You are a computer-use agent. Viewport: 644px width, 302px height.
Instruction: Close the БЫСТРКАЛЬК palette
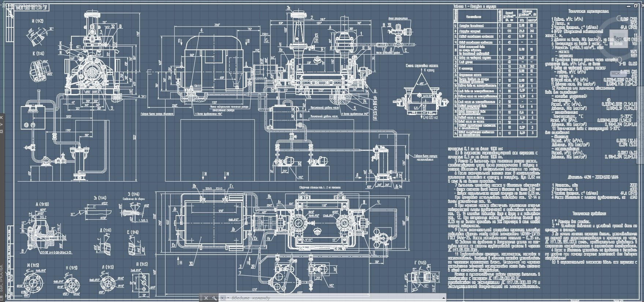pyautogui.click(x=1, y=118)
